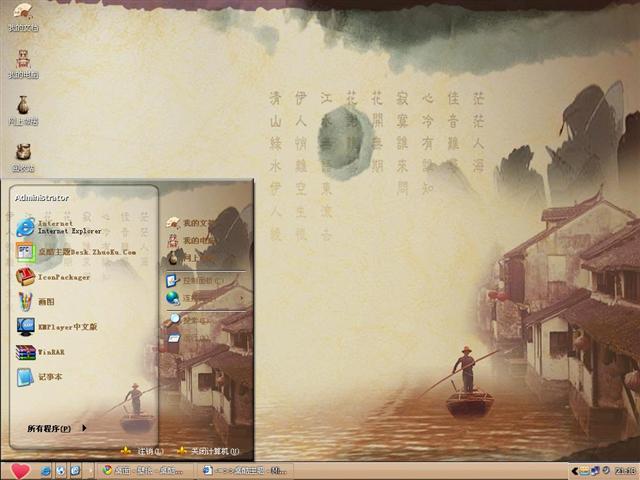Screen dimensions: 640x480
Task: Open 我的文档 in Start menu right pane
Action: click(190, 223)
